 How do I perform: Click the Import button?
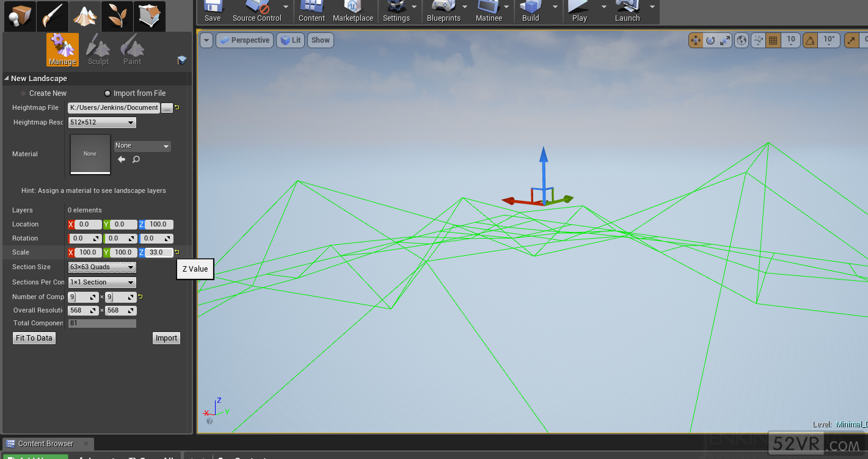[x=166, y=338]
